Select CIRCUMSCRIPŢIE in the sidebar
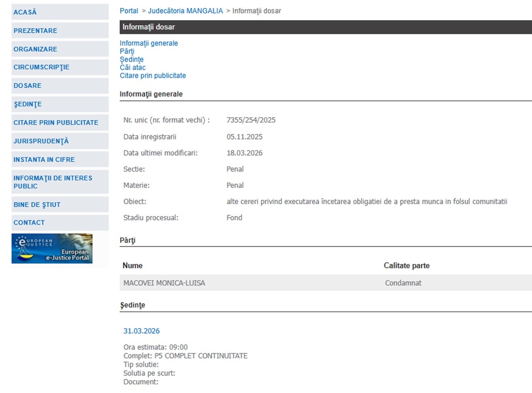532x393 pixels. (x=41, y=67)
